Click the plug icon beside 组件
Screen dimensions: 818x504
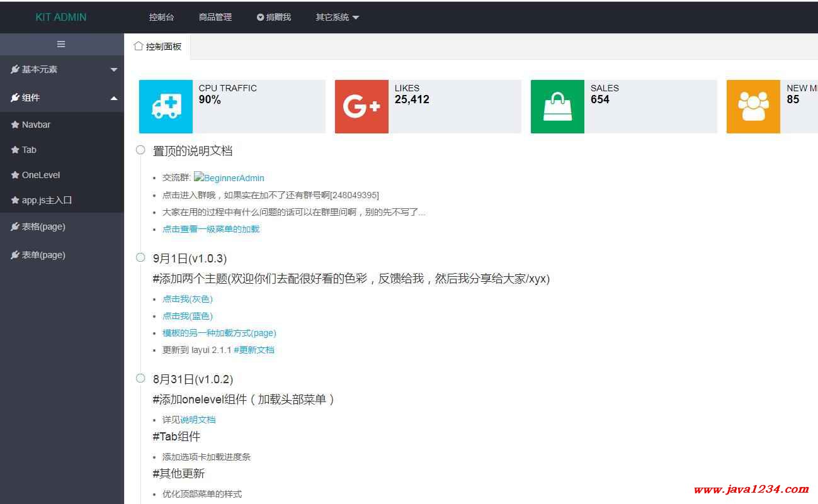click(15, 98)
